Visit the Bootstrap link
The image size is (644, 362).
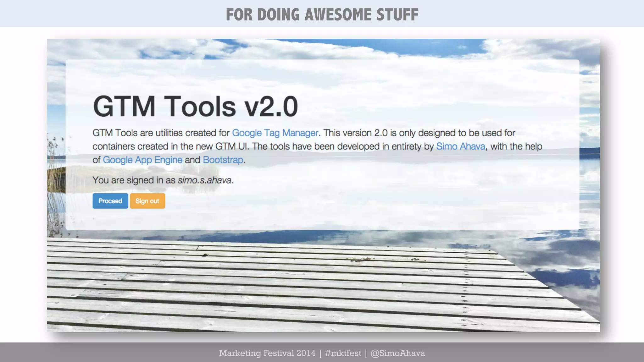tap(223, 160)
